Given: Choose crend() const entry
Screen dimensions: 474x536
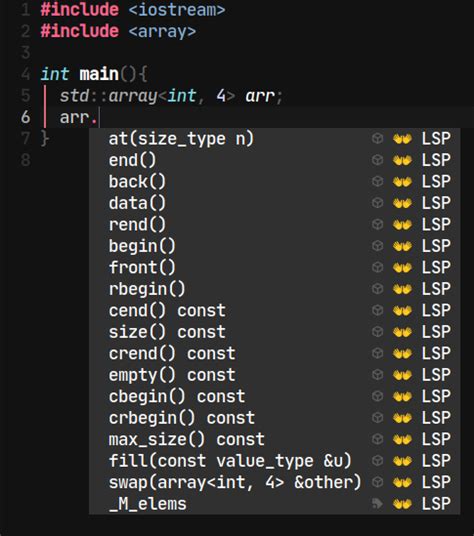Looking at the screenshot, I should [x=274, y=353].
